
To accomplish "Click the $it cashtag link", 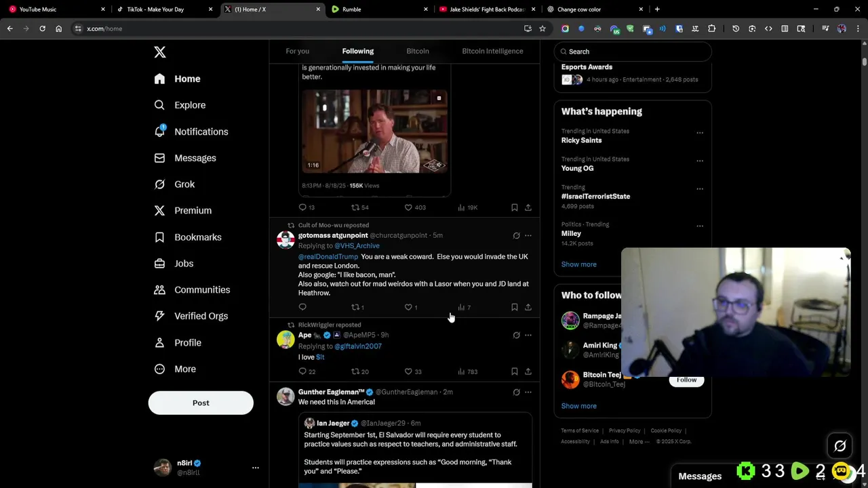I will pos(320,357).
